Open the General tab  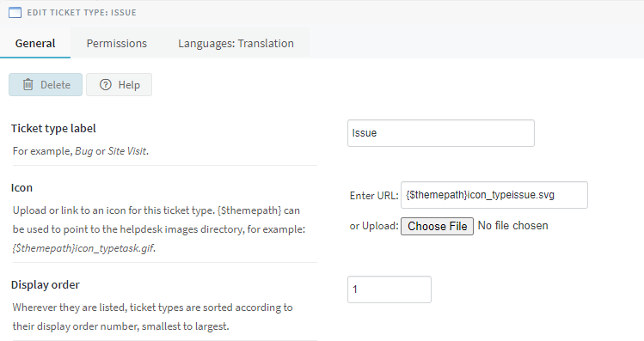click(x=35, y=44)
